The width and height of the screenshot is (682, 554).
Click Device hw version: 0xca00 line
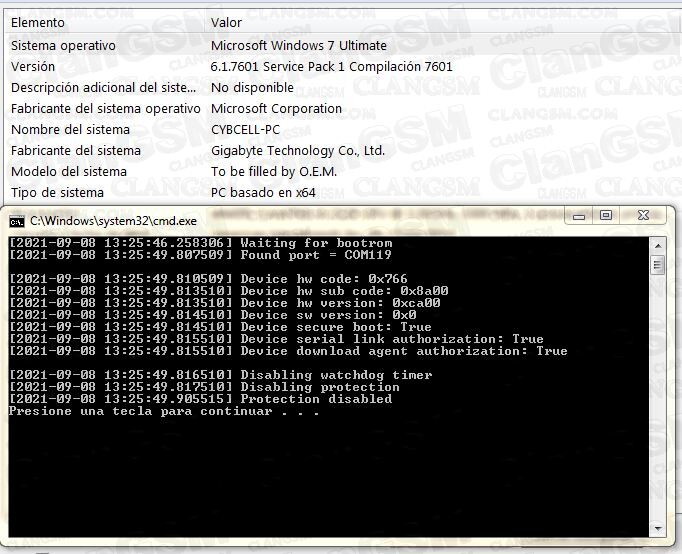click(x=224, y=303)
